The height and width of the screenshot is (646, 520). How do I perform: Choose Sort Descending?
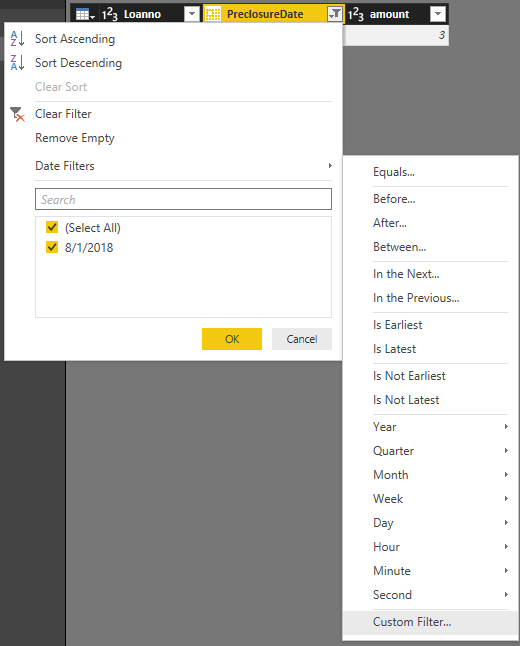(x=78, y=63)
